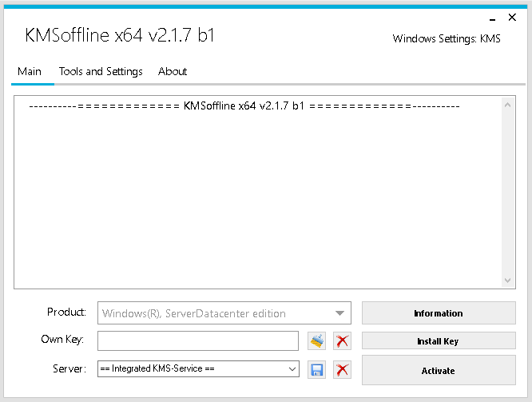Open the Tools and Settings tab
The image size is (532, 402).
(101, 71)
